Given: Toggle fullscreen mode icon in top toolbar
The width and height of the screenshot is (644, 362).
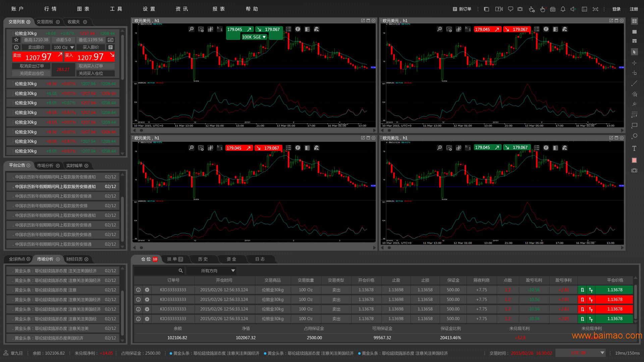Looking at the screenshot, I should pyautogui.click(x=595, y=9).
